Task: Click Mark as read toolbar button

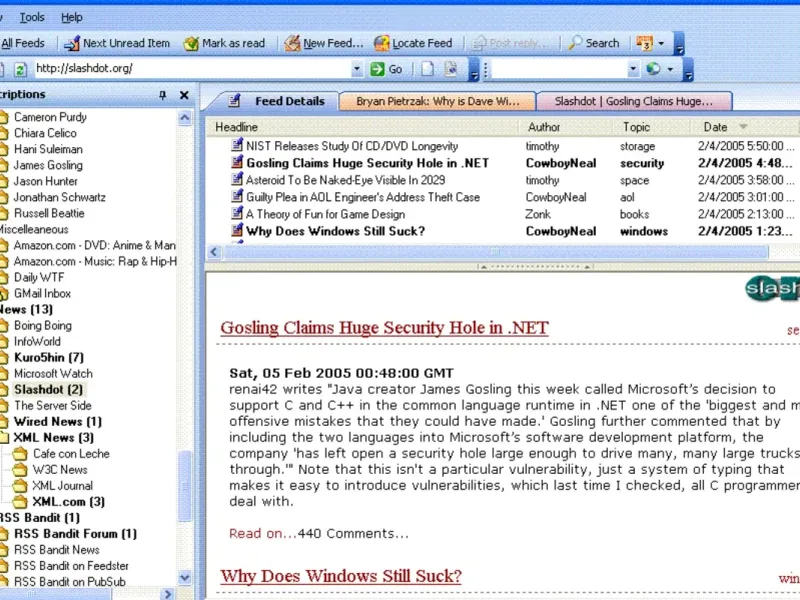Action: (224, 43)
